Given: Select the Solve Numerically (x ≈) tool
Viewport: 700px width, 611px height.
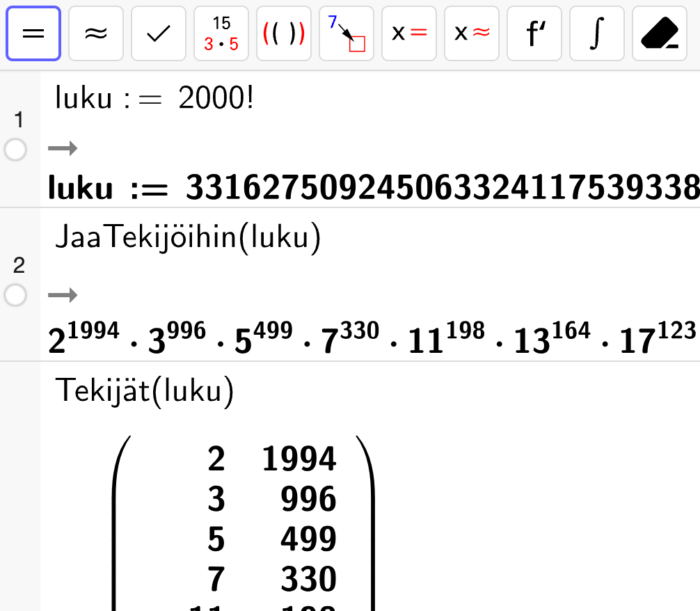Looking at the screenshot, I should coord(472,33).
